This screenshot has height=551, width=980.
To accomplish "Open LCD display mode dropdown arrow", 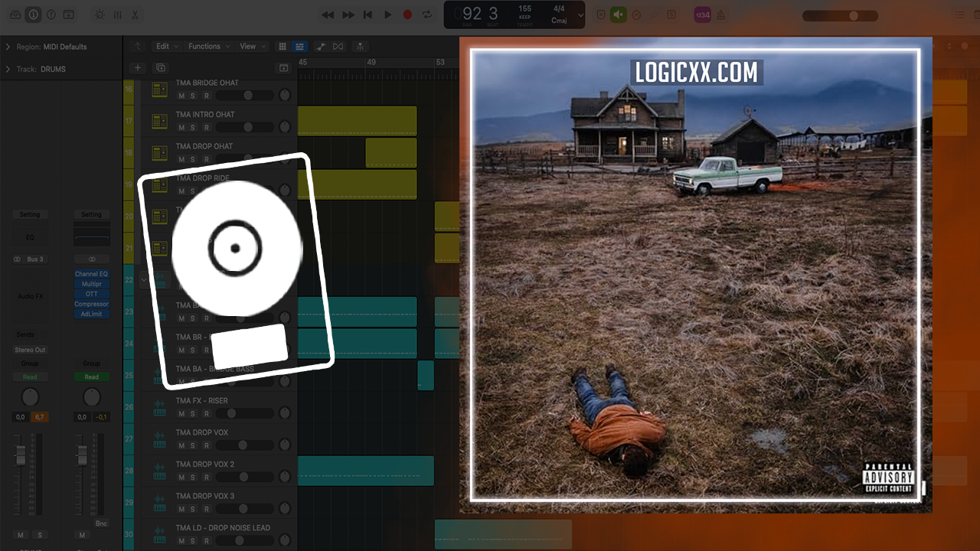I will (581, 15).
